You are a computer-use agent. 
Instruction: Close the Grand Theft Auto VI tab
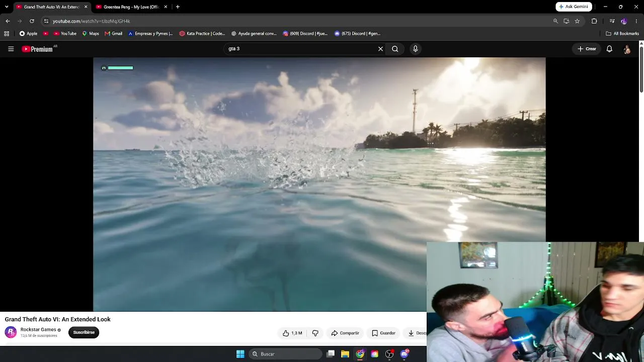tap(86, 7)
